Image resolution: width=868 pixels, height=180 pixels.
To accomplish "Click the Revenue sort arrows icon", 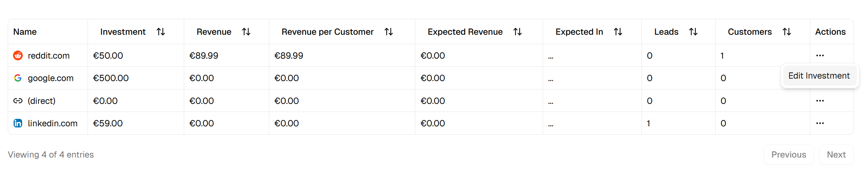I will [x=246, y=32].
